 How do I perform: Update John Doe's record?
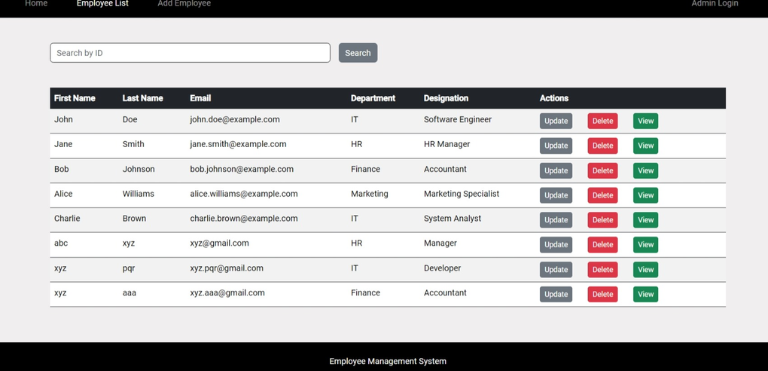tap(556, 121)
